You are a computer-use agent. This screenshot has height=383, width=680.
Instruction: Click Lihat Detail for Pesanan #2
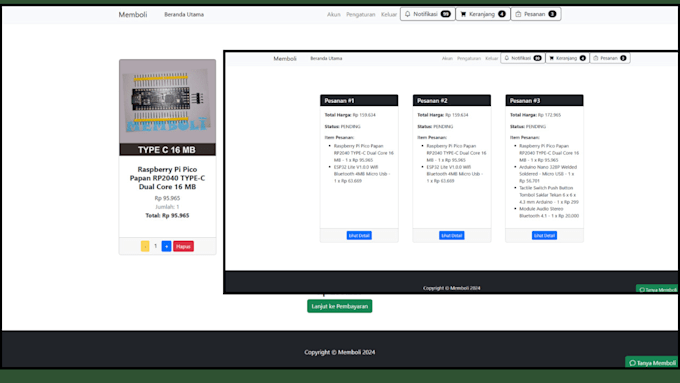451,235
